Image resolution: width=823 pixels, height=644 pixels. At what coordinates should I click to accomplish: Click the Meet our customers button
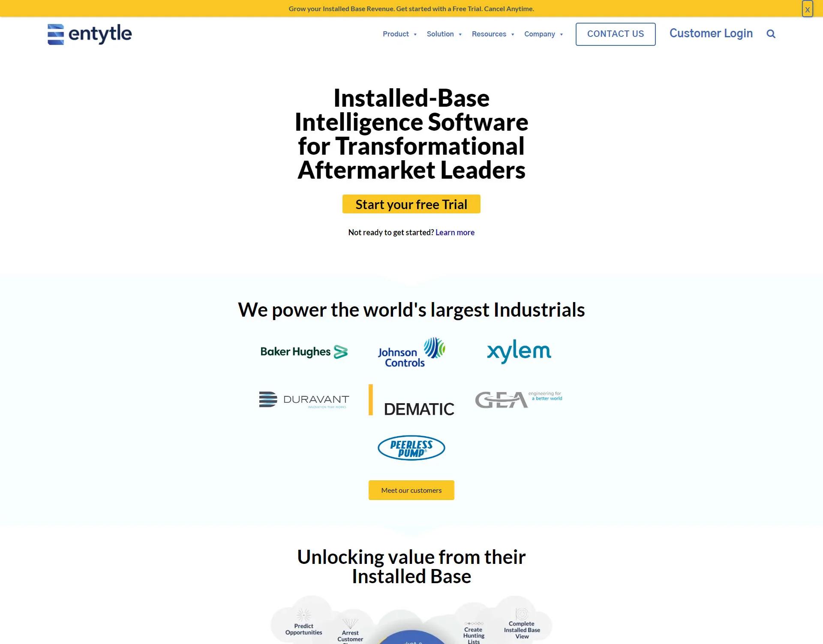coord(411,490)
